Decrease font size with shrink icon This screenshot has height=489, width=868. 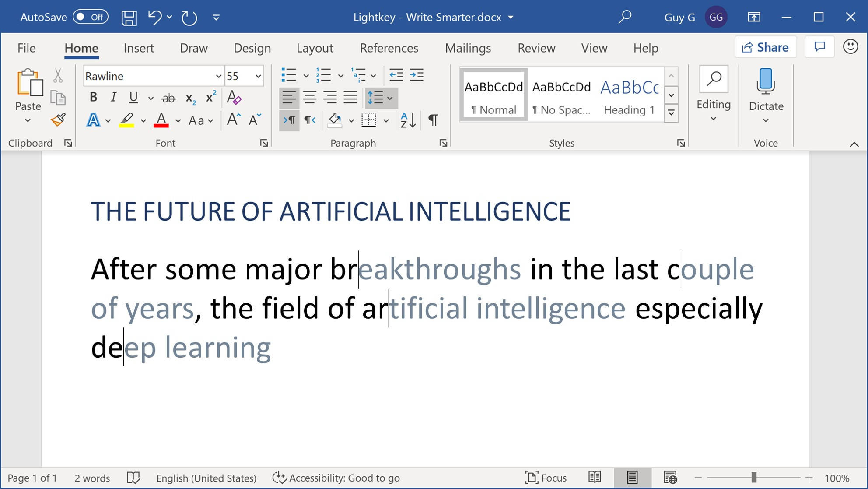click(255, 120)
